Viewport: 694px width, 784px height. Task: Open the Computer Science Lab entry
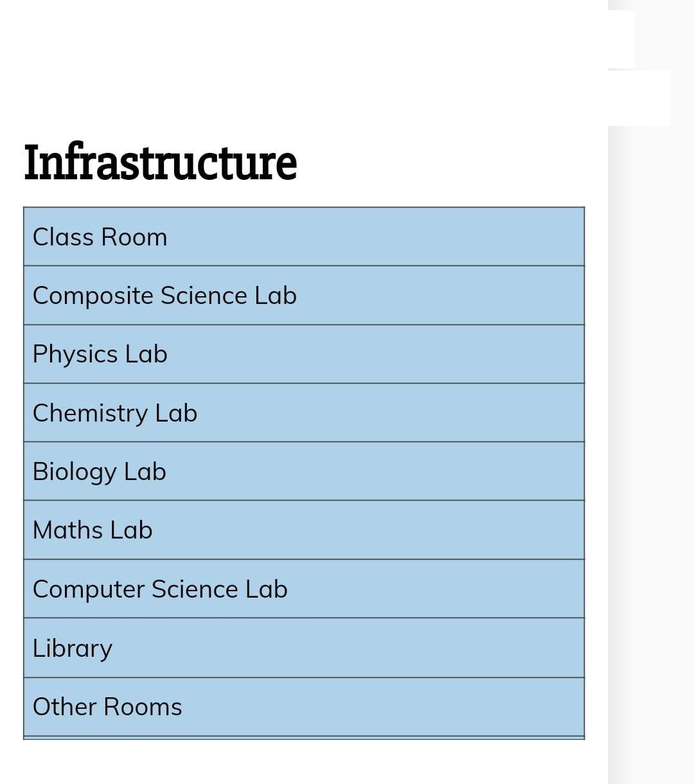(304, 589)
